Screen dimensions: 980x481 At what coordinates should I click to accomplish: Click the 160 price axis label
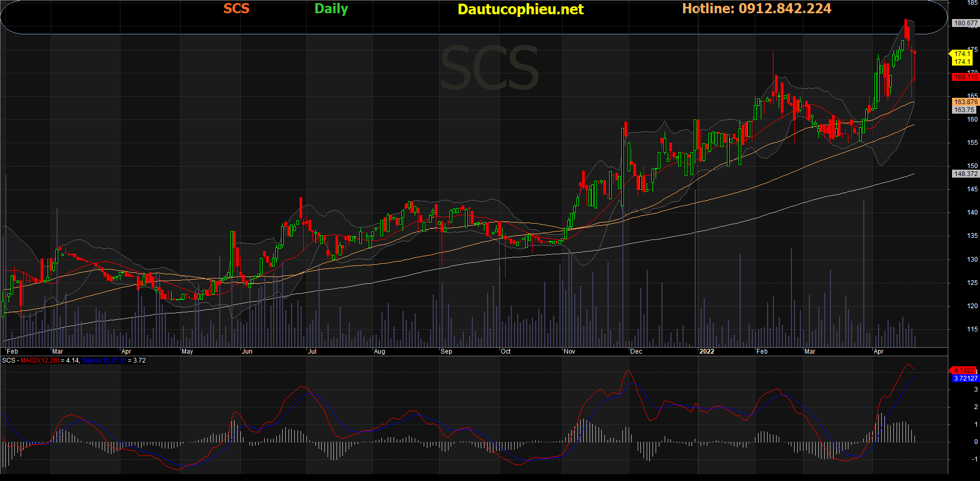pos(972,119)
